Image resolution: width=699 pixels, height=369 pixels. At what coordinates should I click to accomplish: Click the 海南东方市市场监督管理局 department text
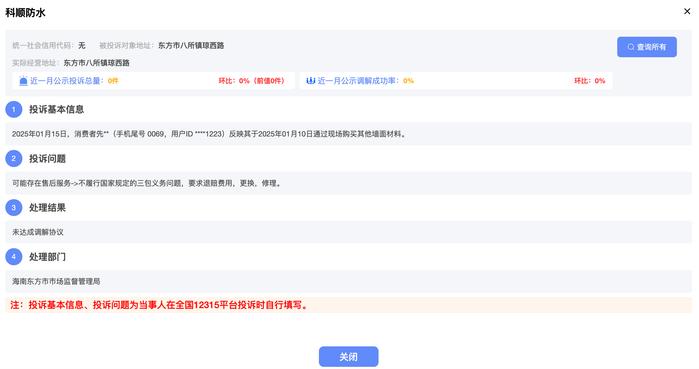coord(56,281)
